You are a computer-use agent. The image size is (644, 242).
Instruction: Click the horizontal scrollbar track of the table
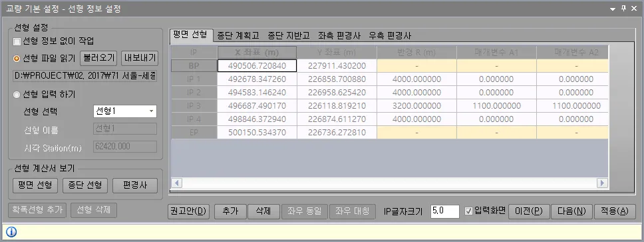[x=389, y=183]
